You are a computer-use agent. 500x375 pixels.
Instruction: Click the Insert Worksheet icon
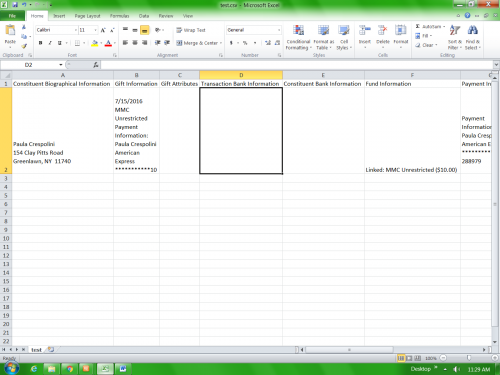[51, 350]
